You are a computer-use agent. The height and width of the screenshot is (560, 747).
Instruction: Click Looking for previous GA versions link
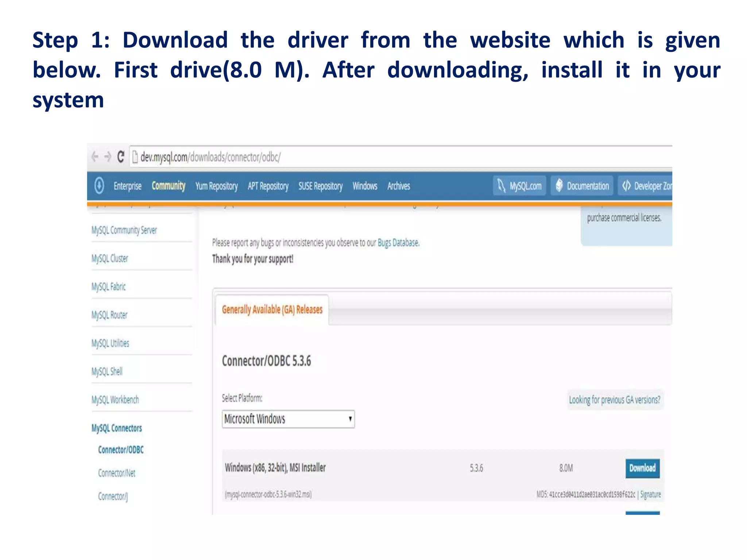[615, 400]
